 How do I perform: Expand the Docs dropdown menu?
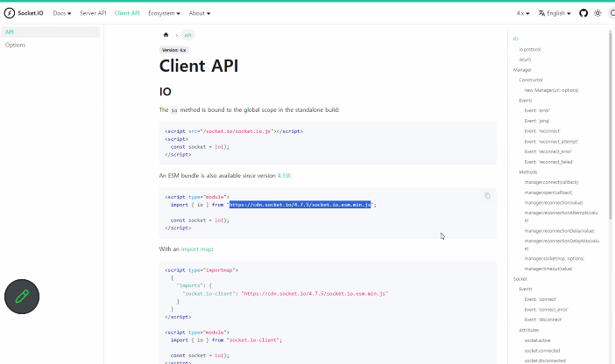(x=62, y=13)
